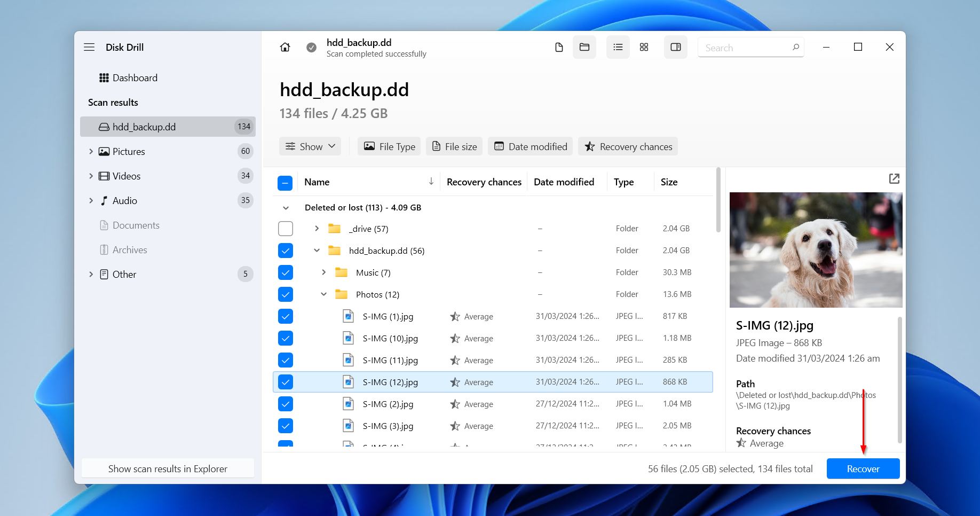This screenshot has height=516, width=980.
Task: Click the Recover button
Action: click(863, 468)
